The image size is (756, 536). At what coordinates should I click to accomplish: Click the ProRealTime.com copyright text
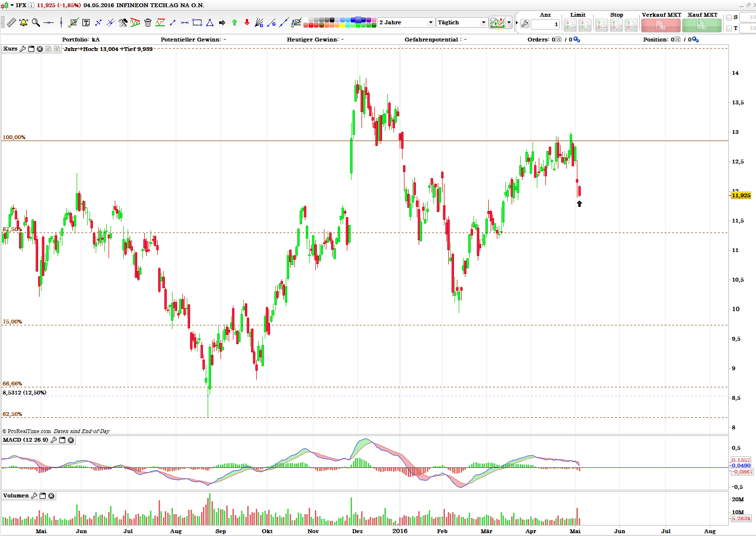pyautogui.click(x=27, y=431)
